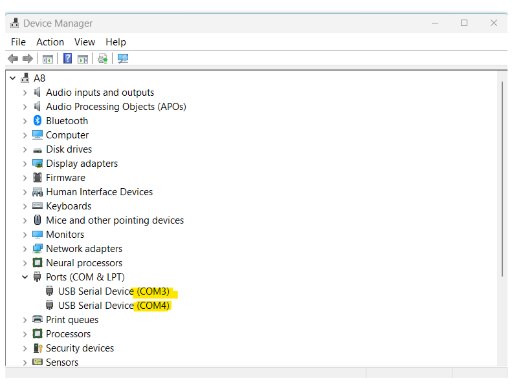The height and width of the screenshot is (389, 524).
Task: Open the Help menu
Action: point(116,42)
